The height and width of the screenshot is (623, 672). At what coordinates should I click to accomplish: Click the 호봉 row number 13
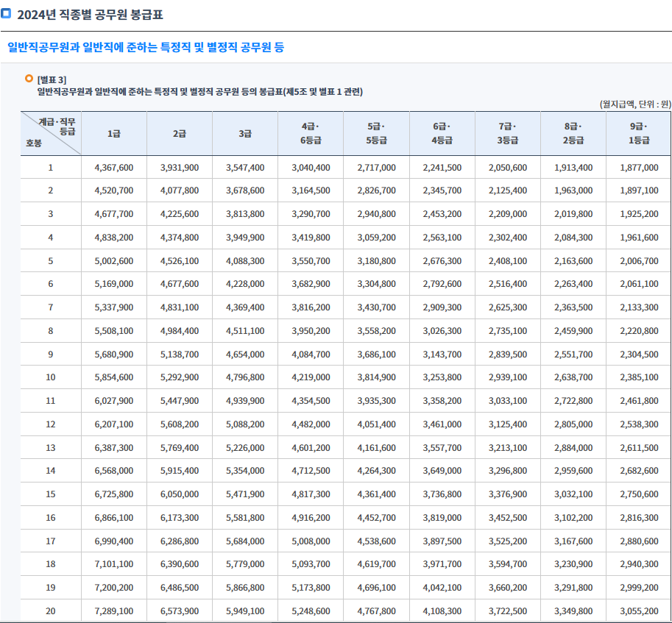51,448
